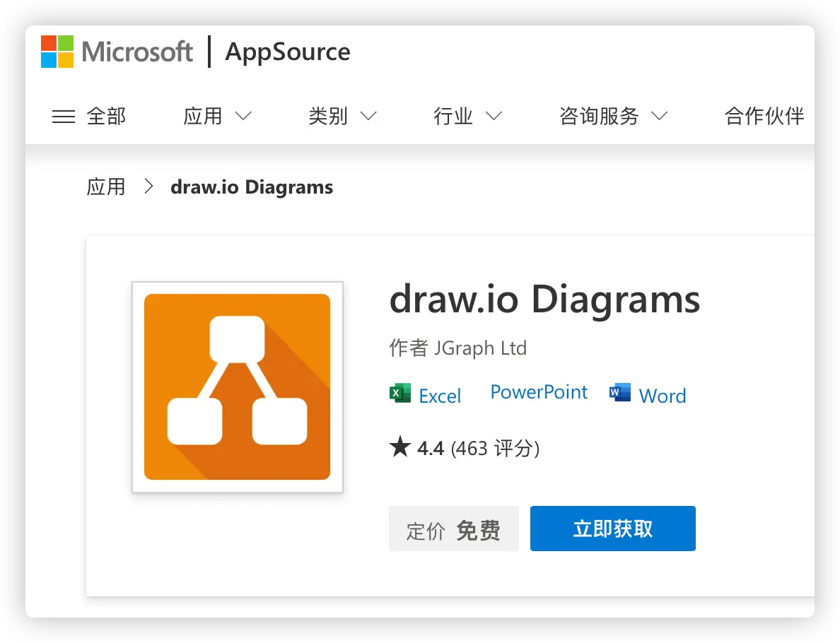840x643 pixels.
Task: Open the 咨询服务 navigation menu
Action: pyautogui.click(x=599, y=116)
